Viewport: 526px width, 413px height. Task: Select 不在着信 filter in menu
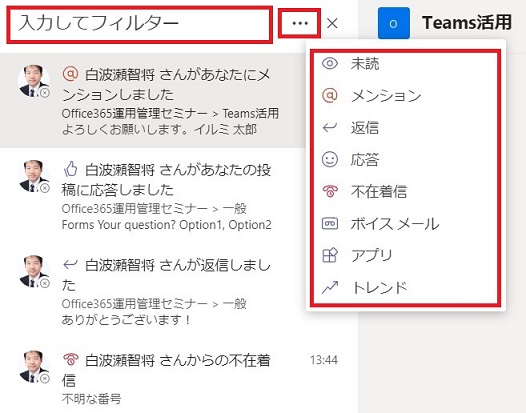[405, 192]
